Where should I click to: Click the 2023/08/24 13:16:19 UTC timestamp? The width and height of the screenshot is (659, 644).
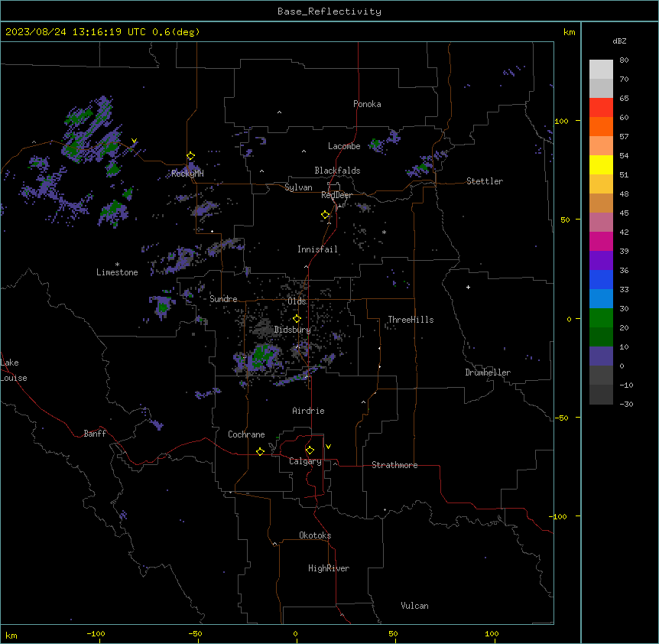(102, 32)
